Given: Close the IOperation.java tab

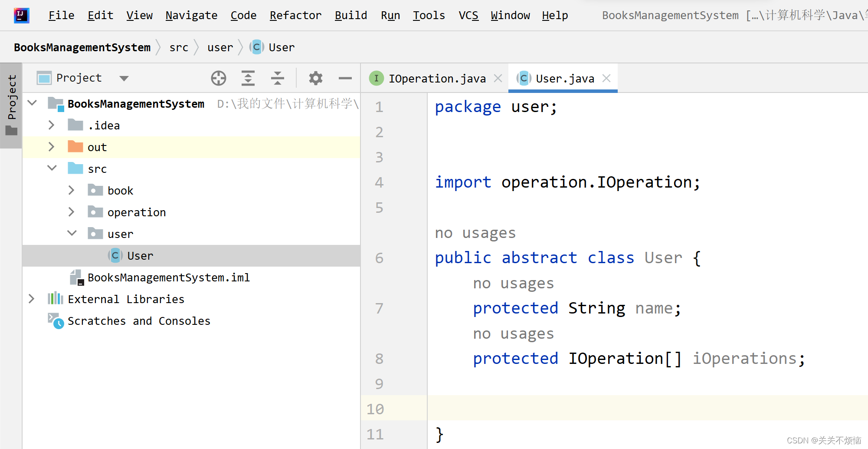Looking at the screenshot, I should tap(498, 78).
